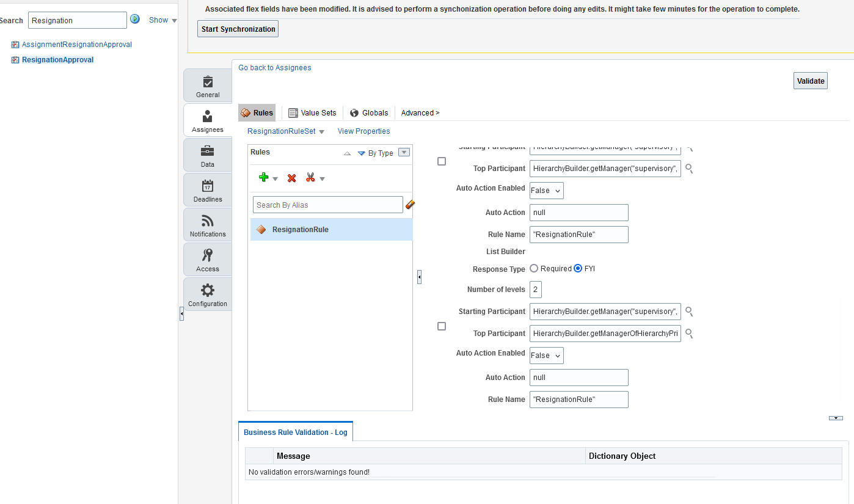Tick the lower participant block checkbox
Viewport: 854px width, 504px height.
pos(442,326)
